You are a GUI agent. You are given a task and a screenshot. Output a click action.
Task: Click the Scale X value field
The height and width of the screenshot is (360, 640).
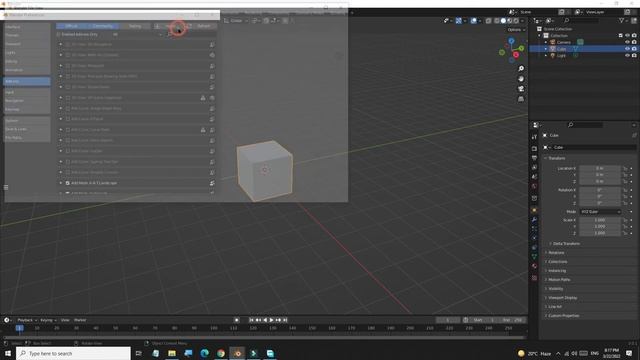[600, 220]
